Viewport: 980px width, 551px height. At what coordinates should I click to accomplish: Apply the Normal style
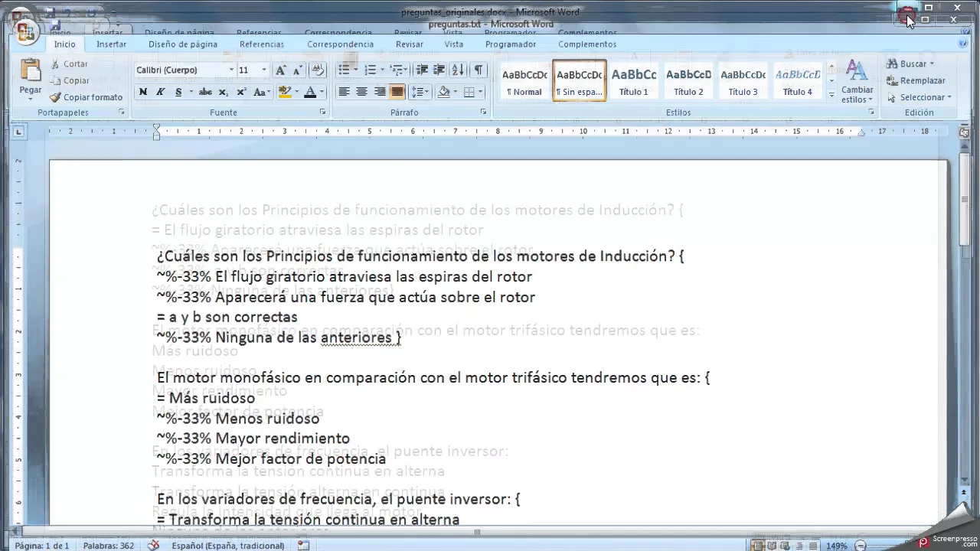pos(524,81)
